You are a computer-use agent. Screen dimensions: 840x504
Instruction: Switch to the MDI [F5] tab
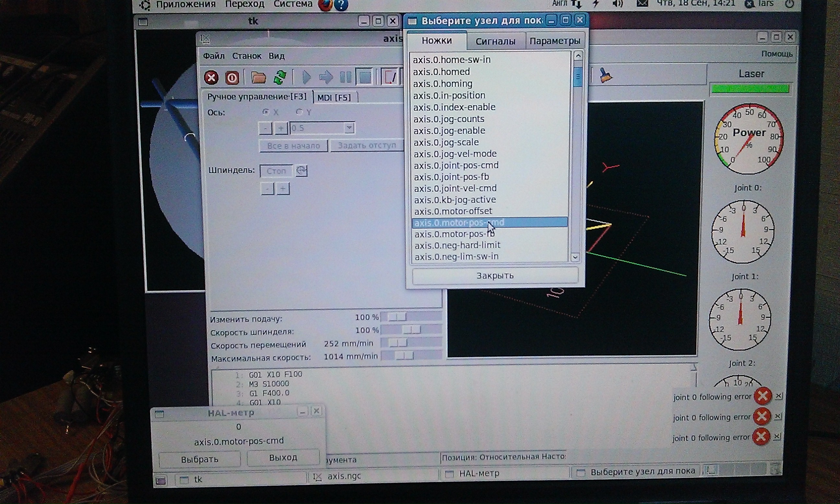click(334, 98)
